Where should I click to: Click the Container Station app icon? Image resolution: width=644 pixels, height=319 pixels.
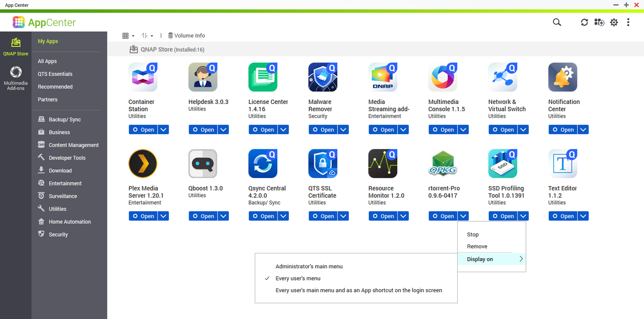point(143,77)
